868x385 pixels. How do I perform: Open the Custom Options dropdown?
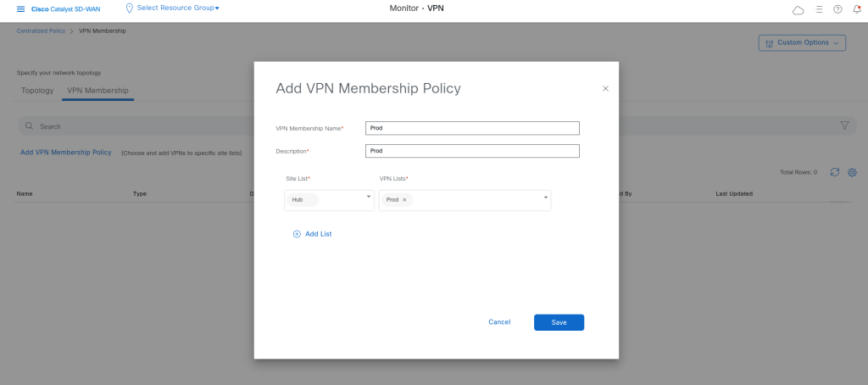(x=802, y=43)
